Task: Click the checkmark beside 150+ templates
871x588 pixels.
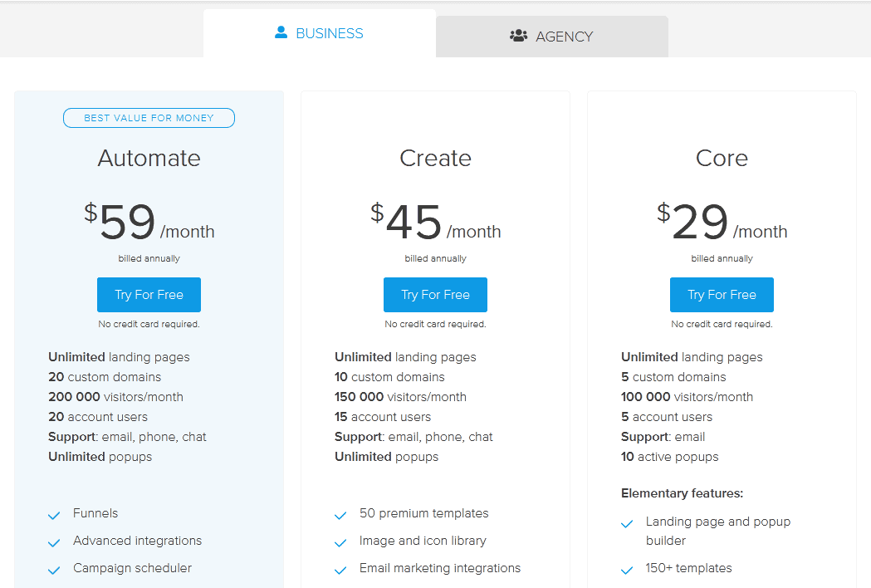Action: click(627, 568)
